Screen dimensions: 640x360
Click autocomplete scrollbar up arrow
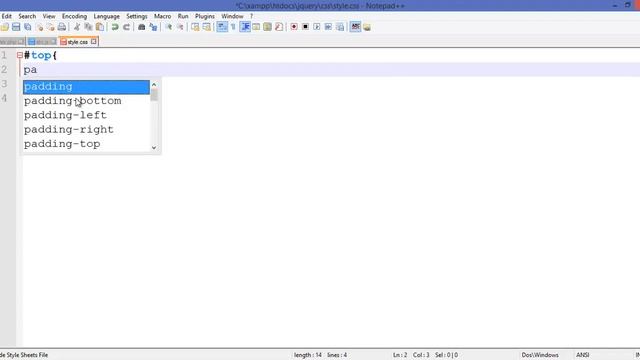154,84
